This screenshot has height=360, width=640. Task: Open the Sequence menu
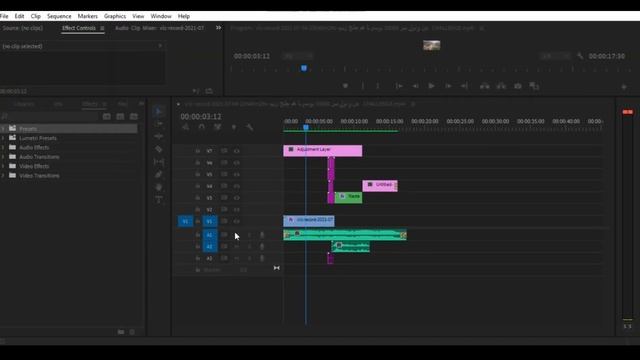(x=59, y=16)
